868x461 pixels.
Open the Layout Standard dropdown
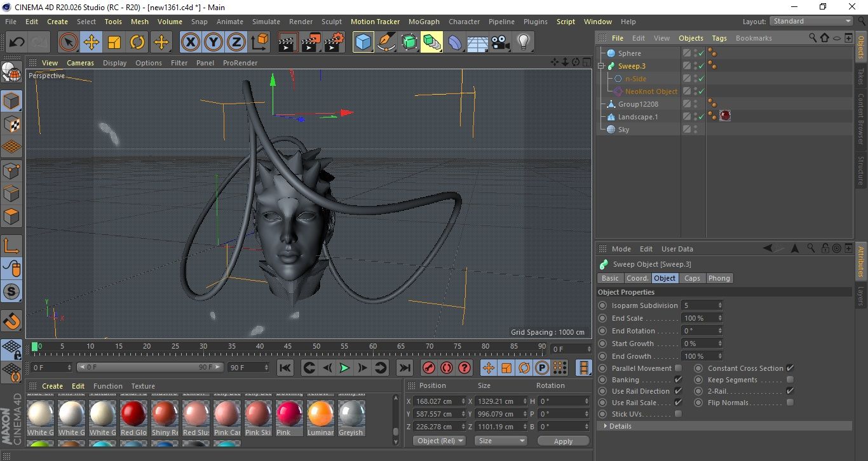[x=811, y=21]
